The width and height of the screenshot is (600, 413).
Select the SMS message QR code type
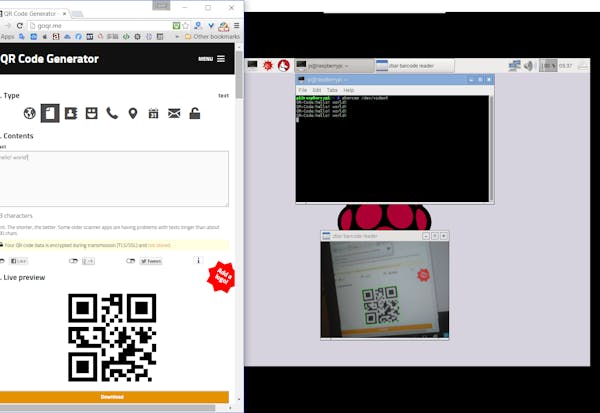(x=91, y=113)
